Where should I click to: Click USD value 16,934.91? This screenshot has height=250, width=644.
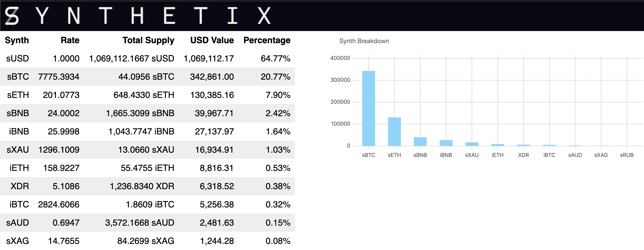(214, 150)
